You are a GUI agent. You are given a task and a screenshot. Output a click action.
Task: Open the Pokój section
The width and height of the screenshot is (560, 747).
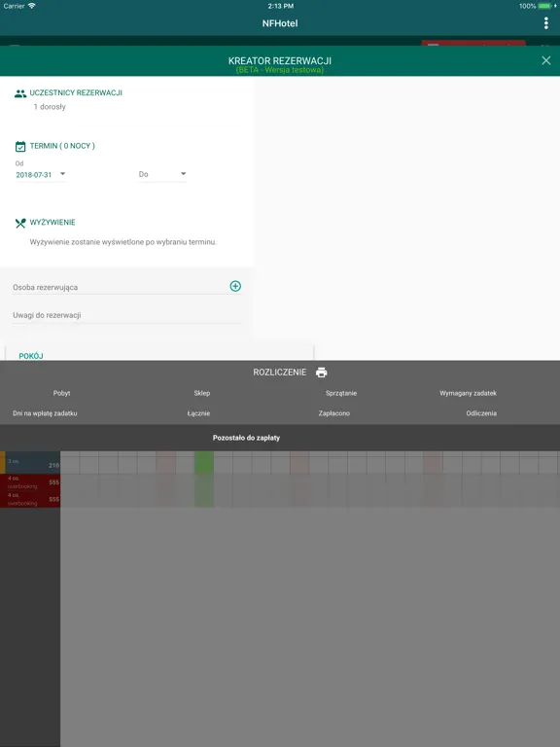point(31,356)
